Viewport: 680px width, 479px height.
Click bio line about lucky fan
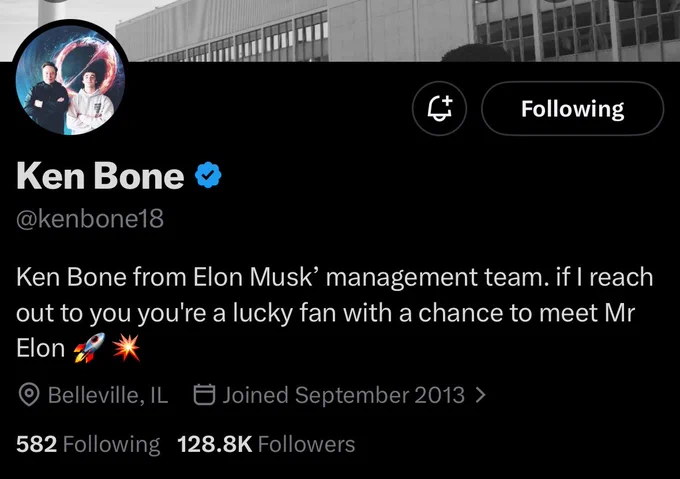click(x=326, y=313)
